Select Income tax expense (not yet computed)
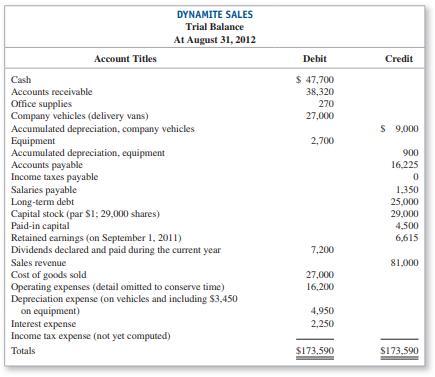Viewport: 435px width, 377px height. pyautogui.click(x=91, y=336)
